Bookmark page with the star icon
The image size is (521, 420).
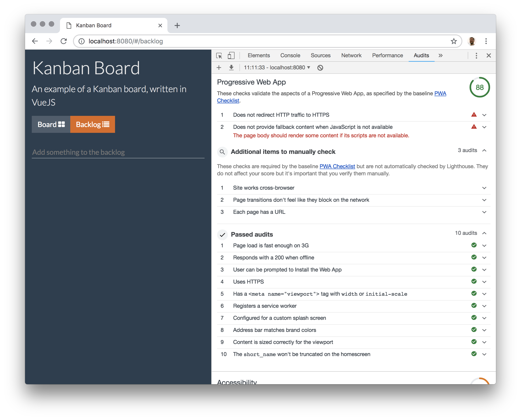pyautogui.click(x=453, y=41)
